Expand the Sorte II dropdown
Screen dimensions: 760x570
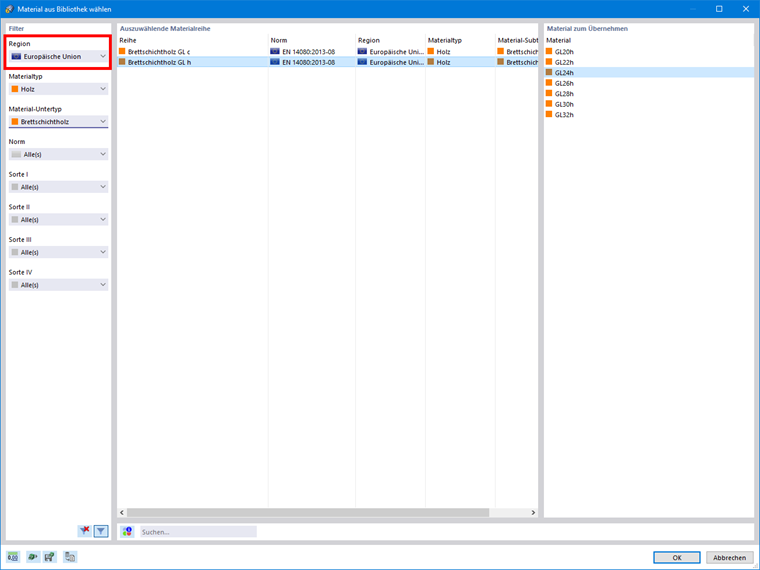(58, 220)
